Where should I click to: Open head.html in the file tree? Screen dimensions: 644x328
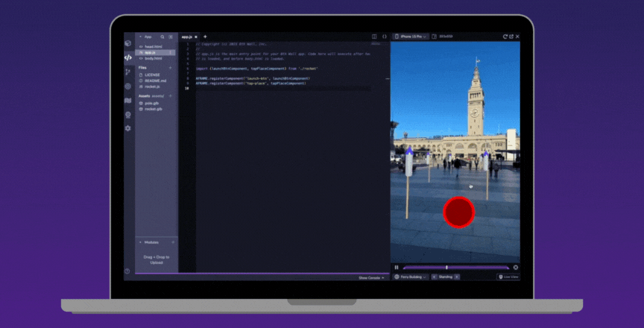(155, 47)
